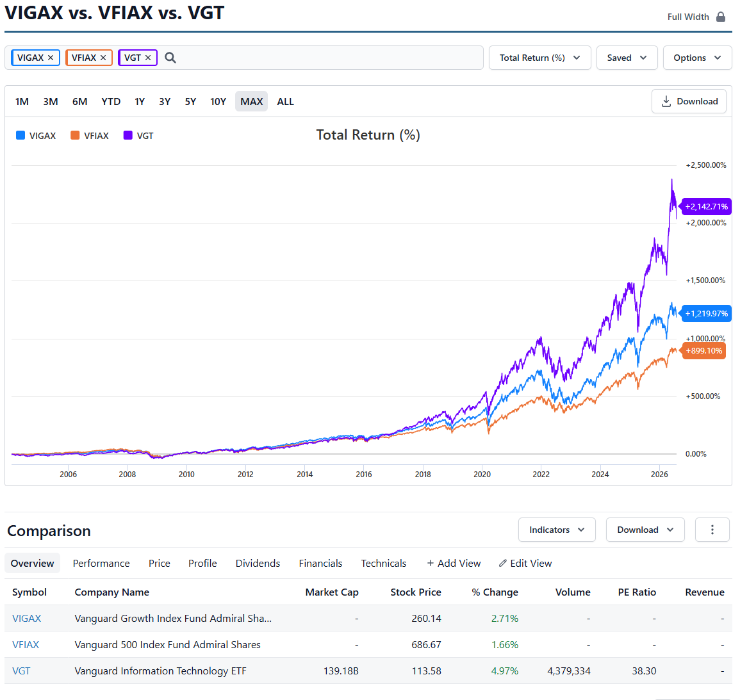Expand the Indicators dropdown

coord(557,530)
